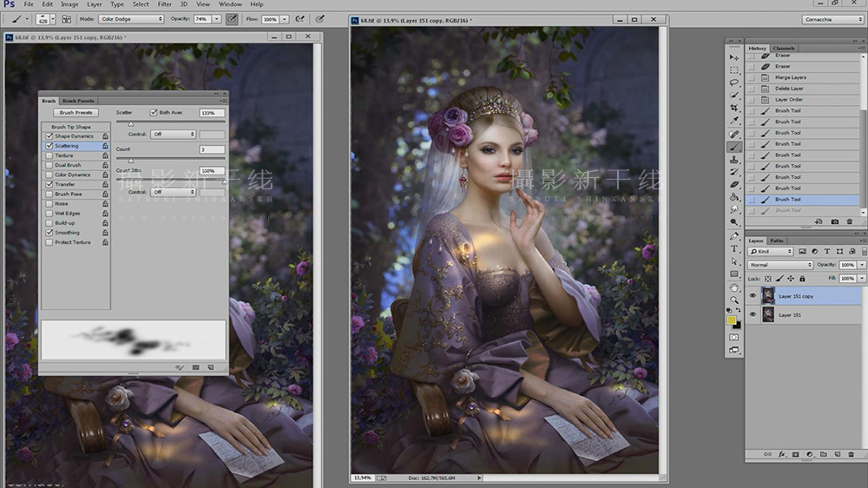Open the Mode Color Dodge dropdown
This screenshot has width=868, height=488.
click(x=131, y=19)
